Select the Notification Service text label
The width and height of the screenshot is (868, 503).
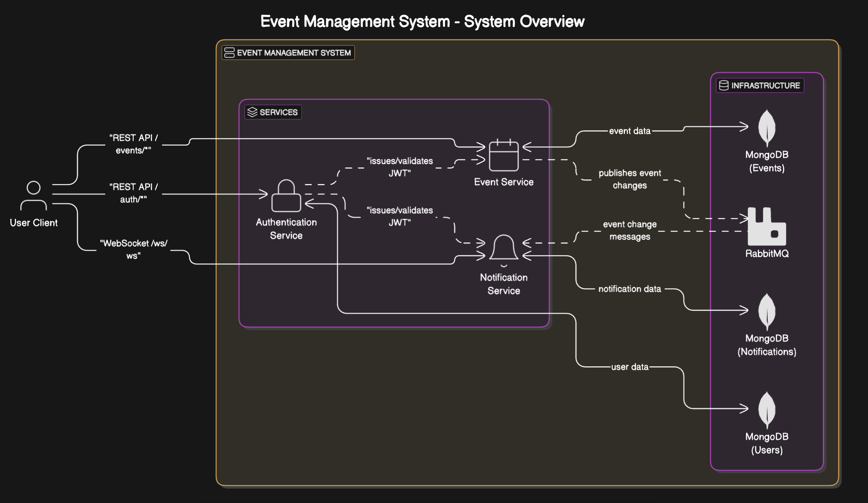point(504,284)
